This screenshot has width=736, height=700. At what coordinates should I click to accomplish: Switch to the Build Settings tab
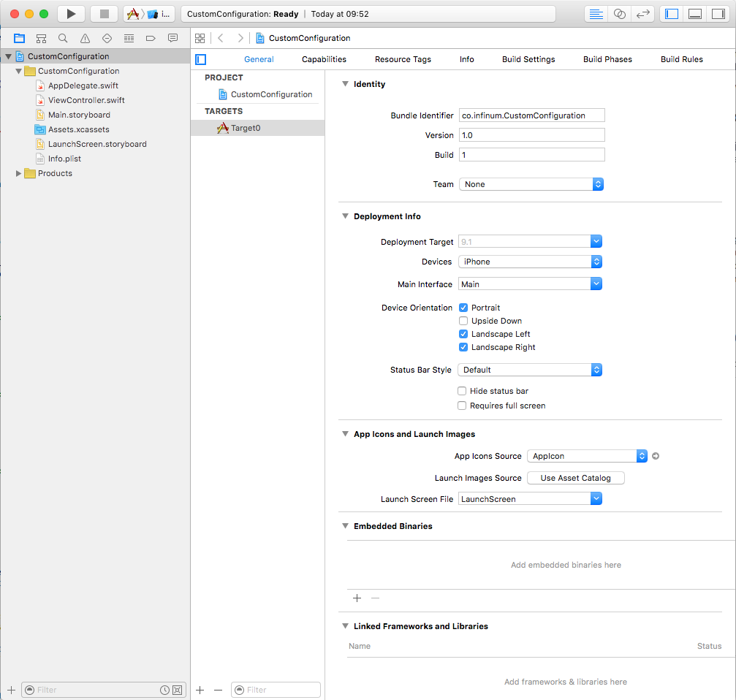[528, 59]
